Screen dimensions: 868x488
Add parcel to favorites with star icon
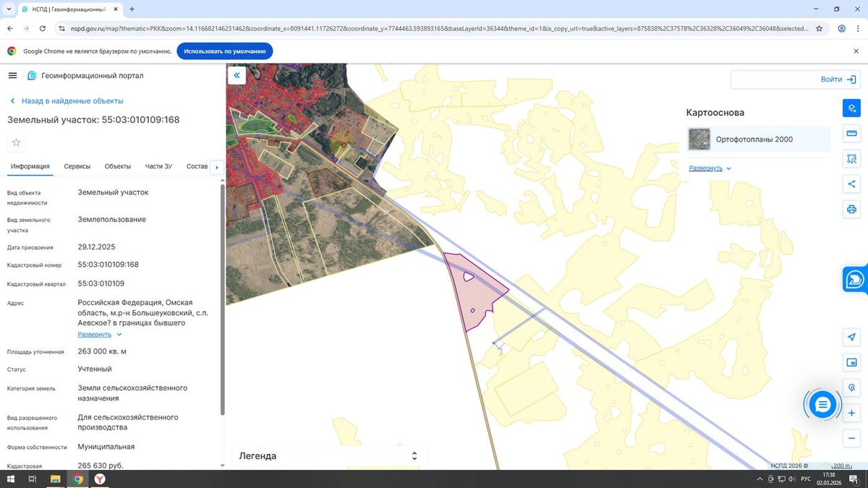[x=17, y=142]
